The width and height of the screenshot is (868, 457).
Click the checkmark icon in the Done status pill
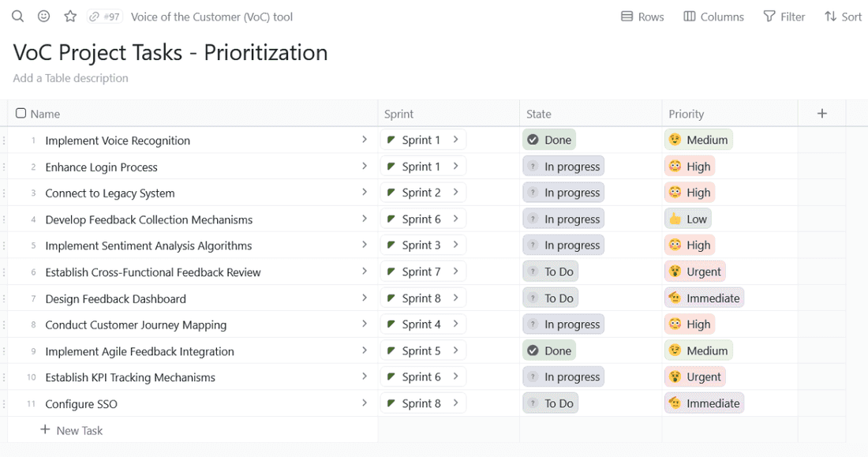(535, 139)
